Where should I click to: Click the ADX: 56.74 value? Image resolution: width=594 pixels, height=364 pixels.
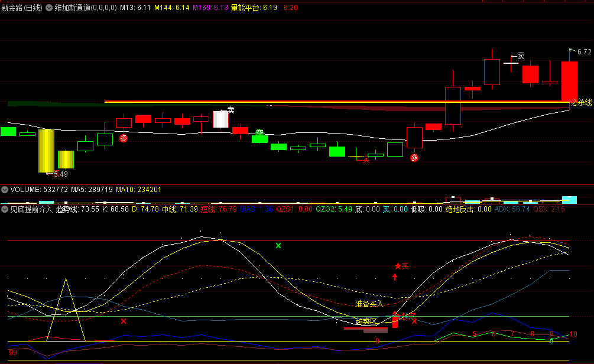(512, 209)
